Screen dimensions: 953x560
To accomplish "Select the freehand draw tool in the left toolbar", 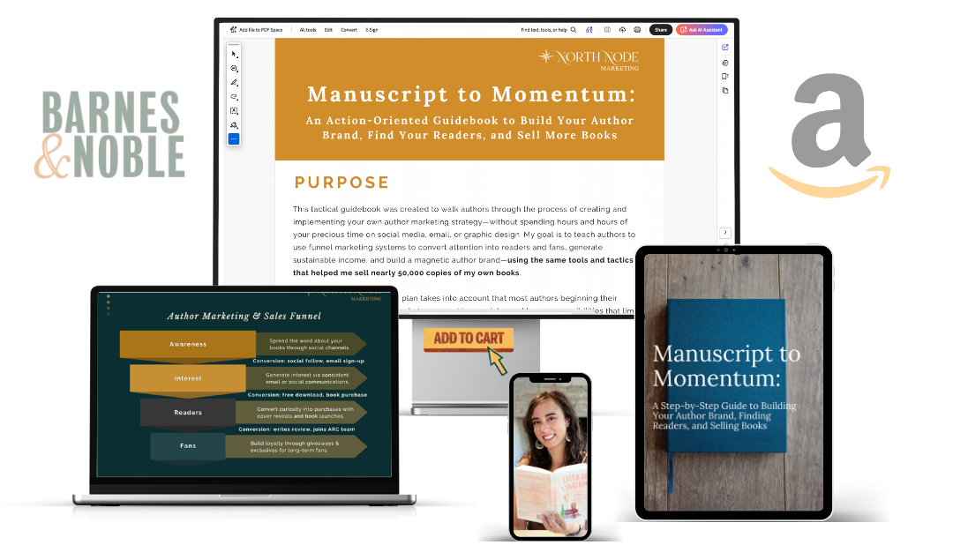I will tap(234, 97).
